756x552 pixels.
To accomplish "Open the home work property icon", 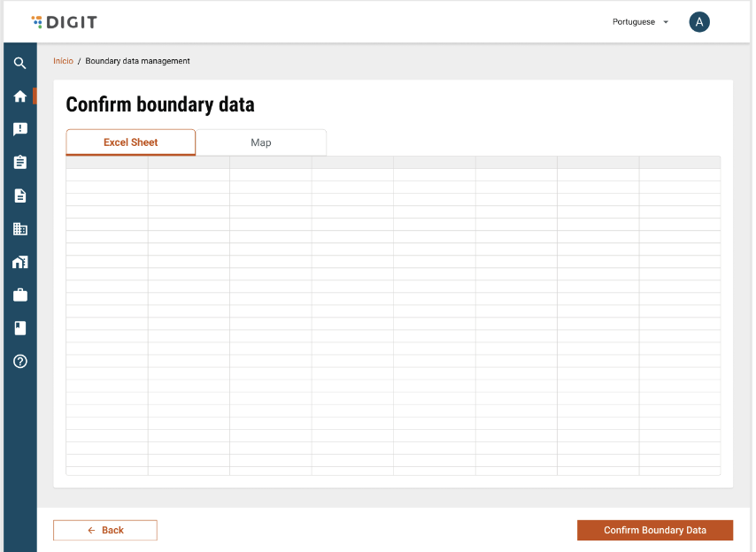I will point(19,262).
